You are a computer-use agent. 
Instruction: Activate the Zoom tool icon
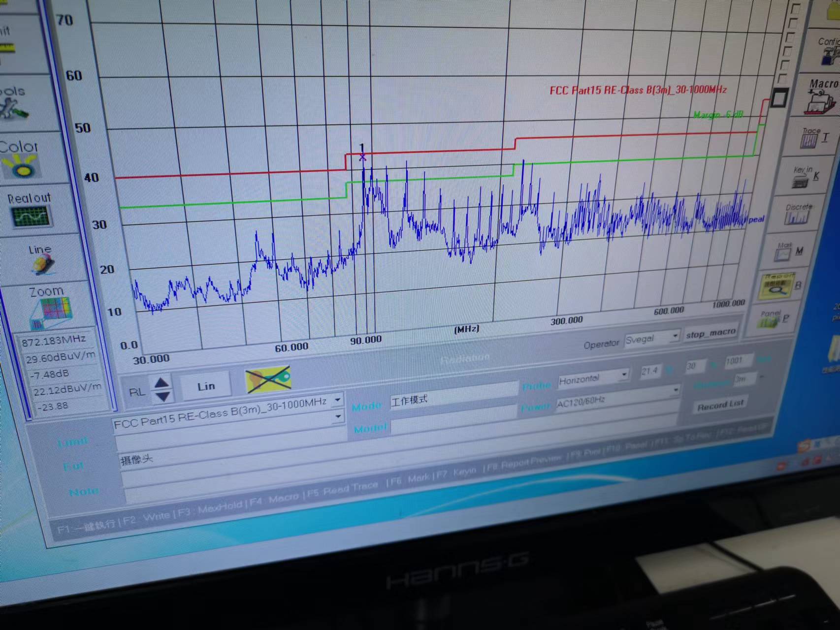(51, 314)
